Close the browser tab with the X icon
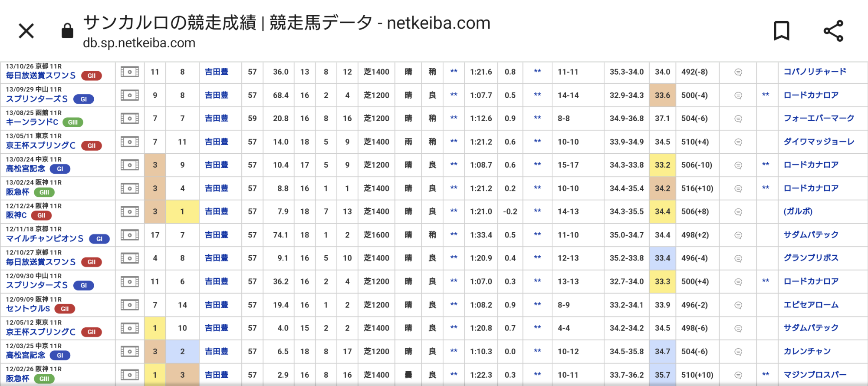Image resolution: width=868 pixels, height=386 pixels. [x=26, y=31]
